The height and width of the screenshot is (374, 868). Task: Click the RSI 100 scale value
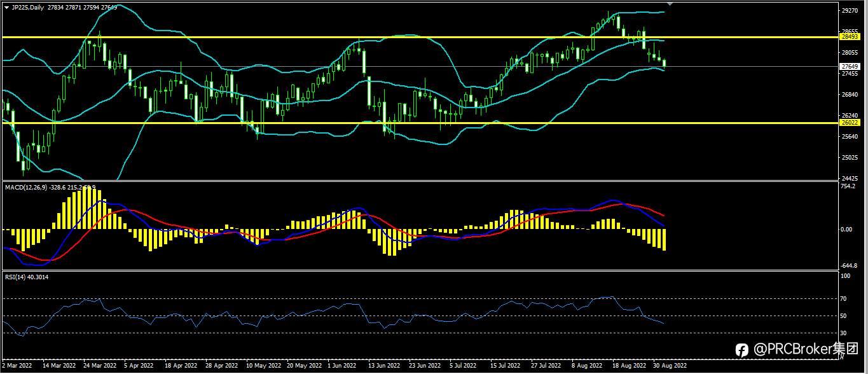click(x=846, y=277)
